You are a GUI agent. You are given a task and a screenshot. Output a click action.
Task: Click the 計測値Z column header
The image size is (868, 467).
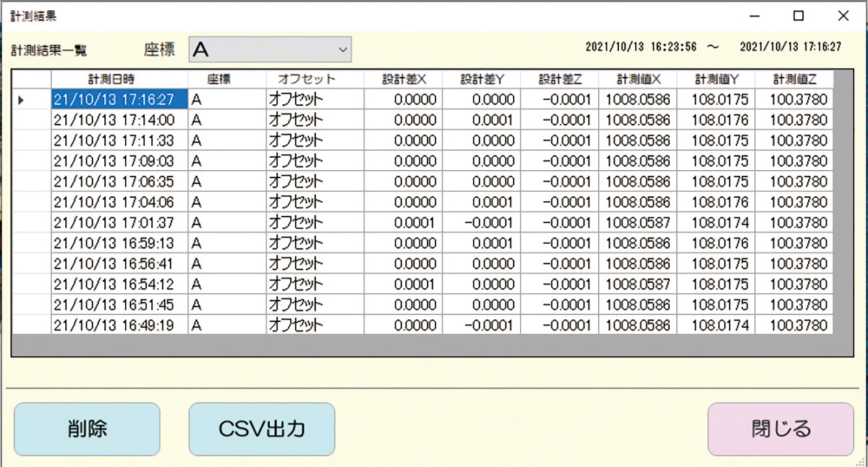click(793, 80)
